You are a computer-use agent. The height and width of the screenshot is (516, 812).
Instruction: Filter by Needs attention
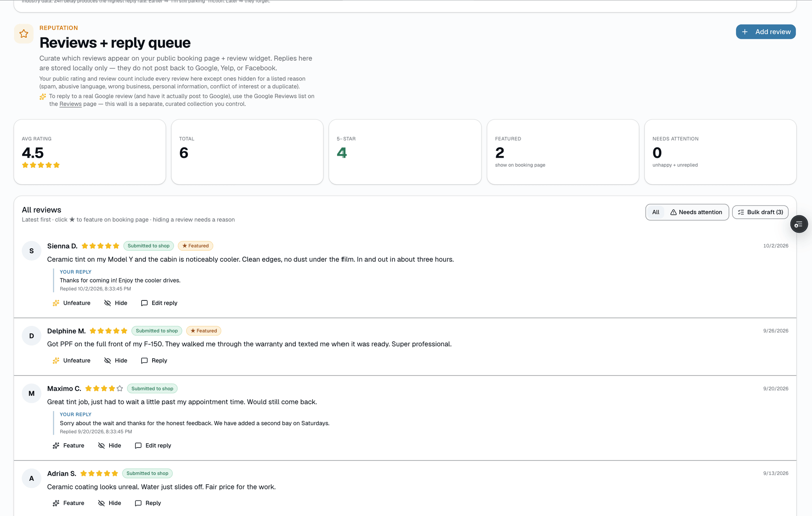(696, 212)
